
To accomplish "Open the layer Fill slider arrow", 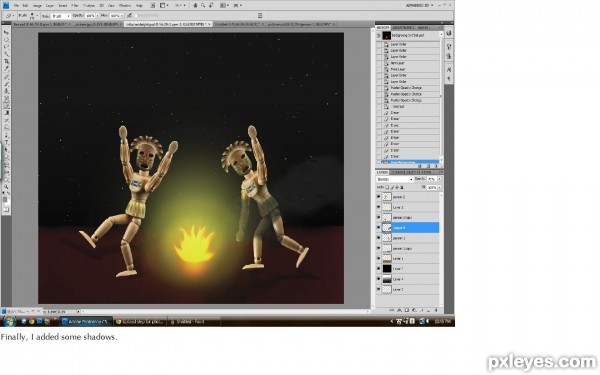I will [x=439, y=188].
